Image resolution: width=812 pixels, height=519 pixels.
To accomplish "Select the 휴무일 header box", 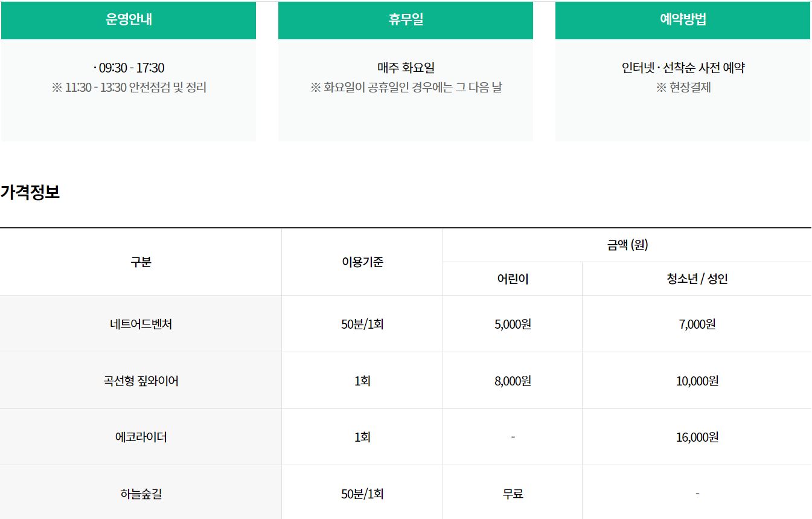I will click(x=406, y=19).
